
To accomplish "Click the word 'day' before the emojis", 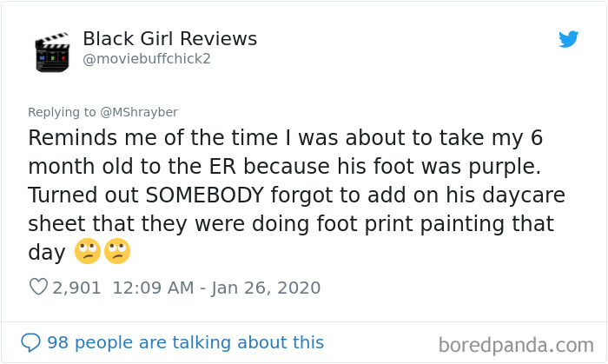I will 46,253.
